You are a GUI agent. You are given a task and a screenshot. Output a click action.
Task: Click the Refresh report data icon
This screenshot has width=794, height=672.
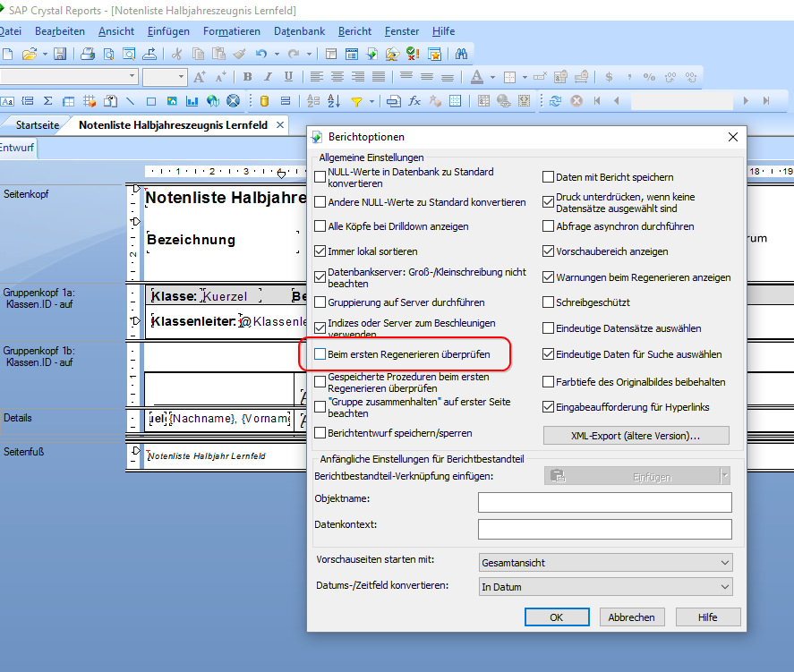(x=556, y=101)
